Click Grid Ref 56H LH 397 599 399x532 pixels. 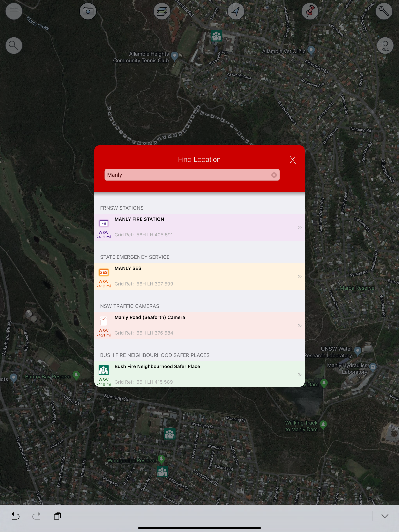(x=144, y=284)
